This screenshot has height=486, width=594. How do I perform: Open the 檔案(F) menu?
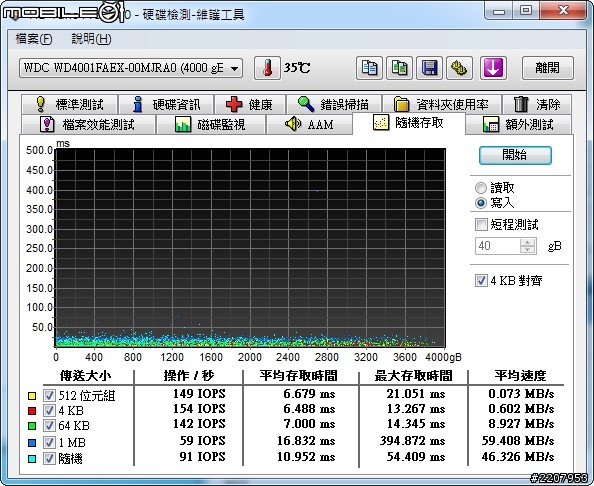pyautogui.click(x=34, y=39)
